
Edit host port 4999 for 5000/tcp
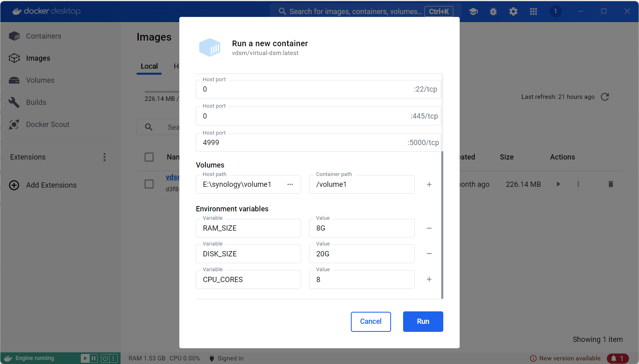pyautogui.click(x=318, y=143)
